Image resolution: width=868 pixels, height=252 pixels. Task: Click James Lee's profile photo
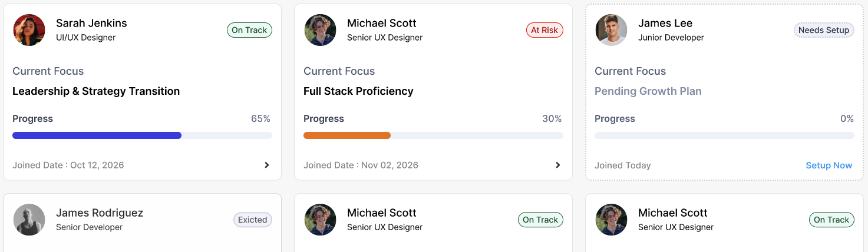[x=612, y=30]
